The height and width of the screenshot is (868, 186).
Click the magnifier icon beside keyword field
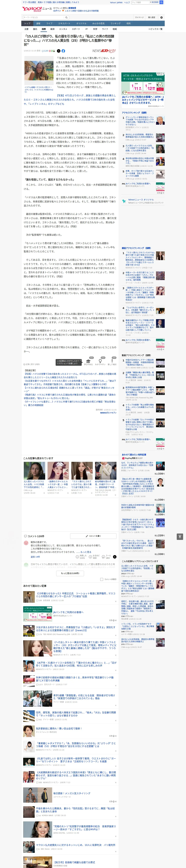coord(66,17)
